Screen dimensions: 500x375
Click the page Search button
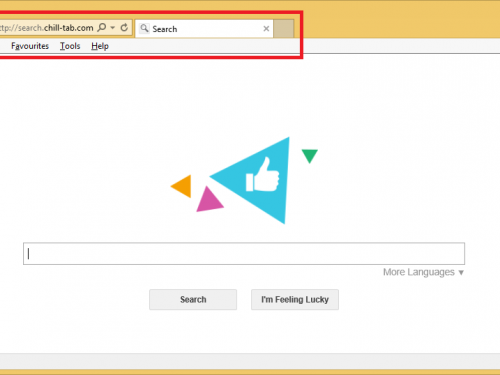pyautogui.click(x=193, y=300)
